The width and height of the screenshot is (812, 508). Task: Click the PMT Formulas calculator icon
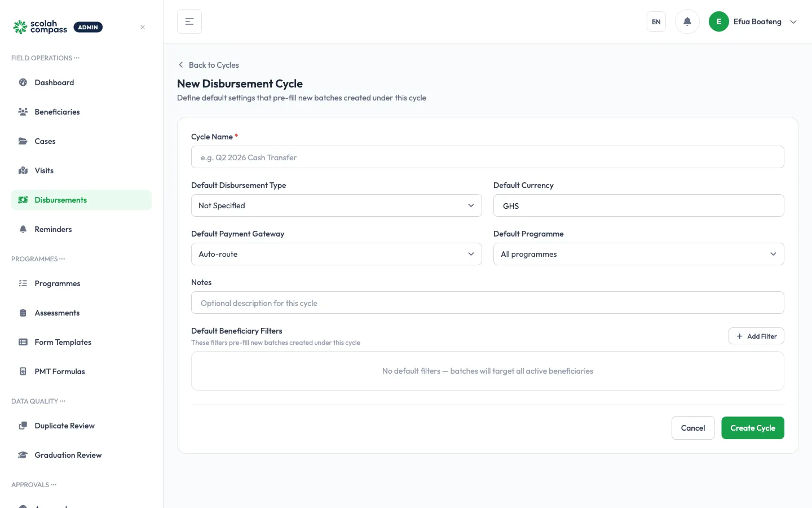(23, 371)
